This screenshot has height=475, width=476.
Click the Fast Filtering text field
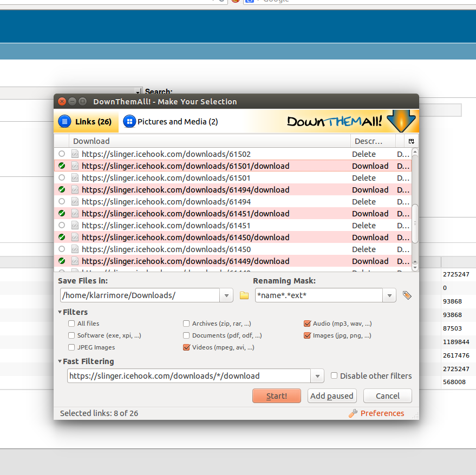(x=189, y=376)
